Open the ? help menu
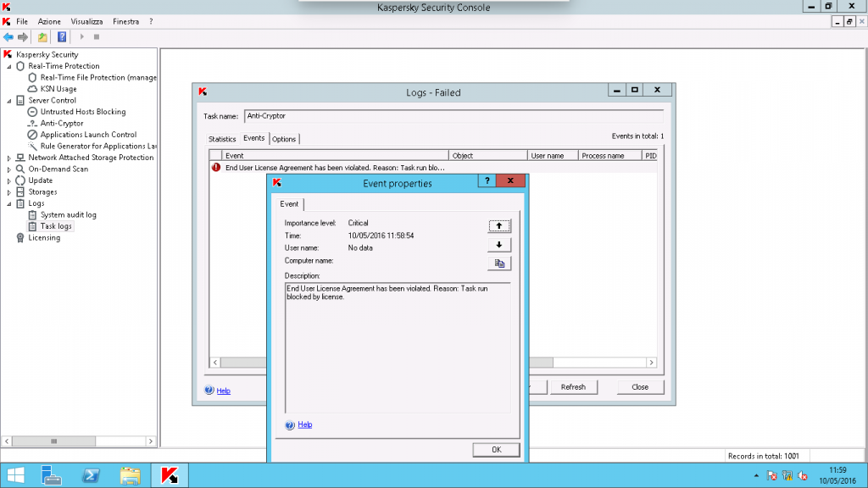Screen dimensions: 868x488 coord(151,21)
